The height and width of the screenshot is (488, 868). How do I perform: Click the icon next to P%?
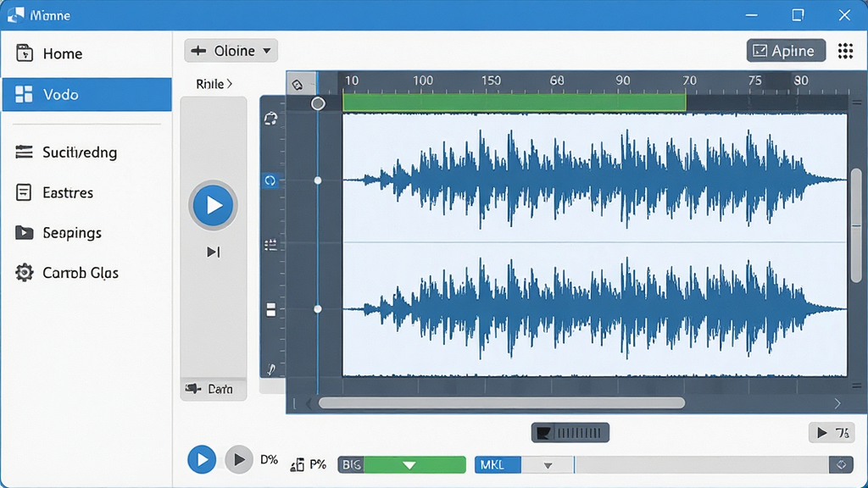coord(298,465)
